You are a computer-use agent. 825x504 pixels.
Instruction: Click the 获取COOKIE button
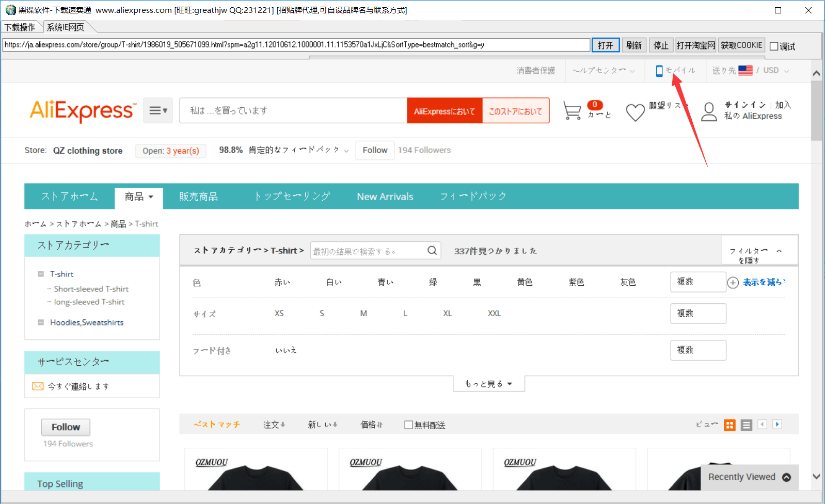click(741, 45)
